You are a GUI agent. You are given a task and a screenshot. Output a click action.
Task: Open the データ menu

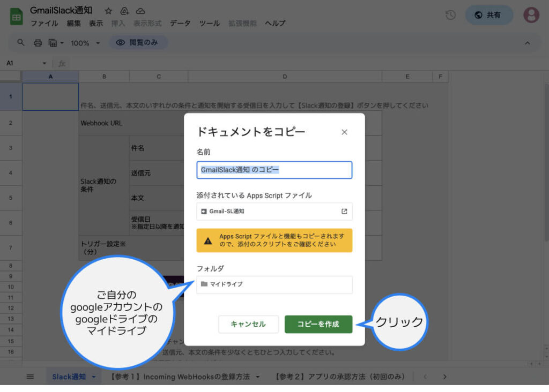180,24
